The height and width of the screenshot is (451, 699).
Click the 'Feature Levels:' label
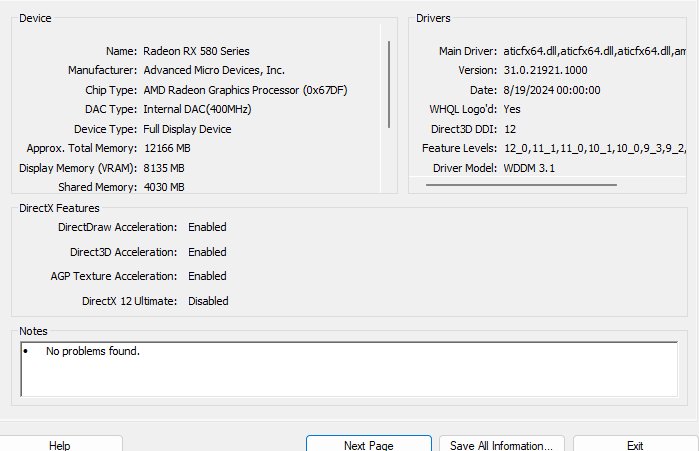coord(459,148)
